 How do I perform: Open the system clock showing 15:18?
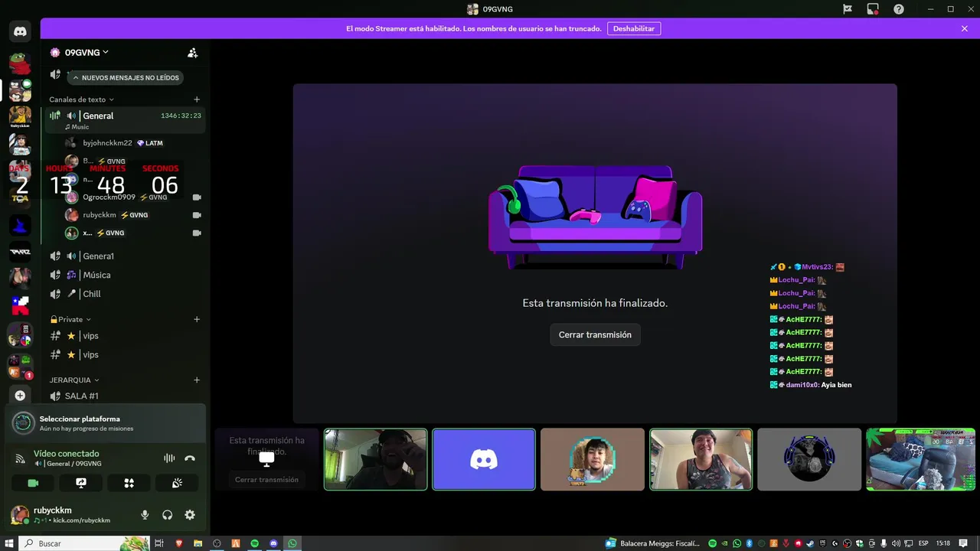pyautogui.click(x=943, y=543)
